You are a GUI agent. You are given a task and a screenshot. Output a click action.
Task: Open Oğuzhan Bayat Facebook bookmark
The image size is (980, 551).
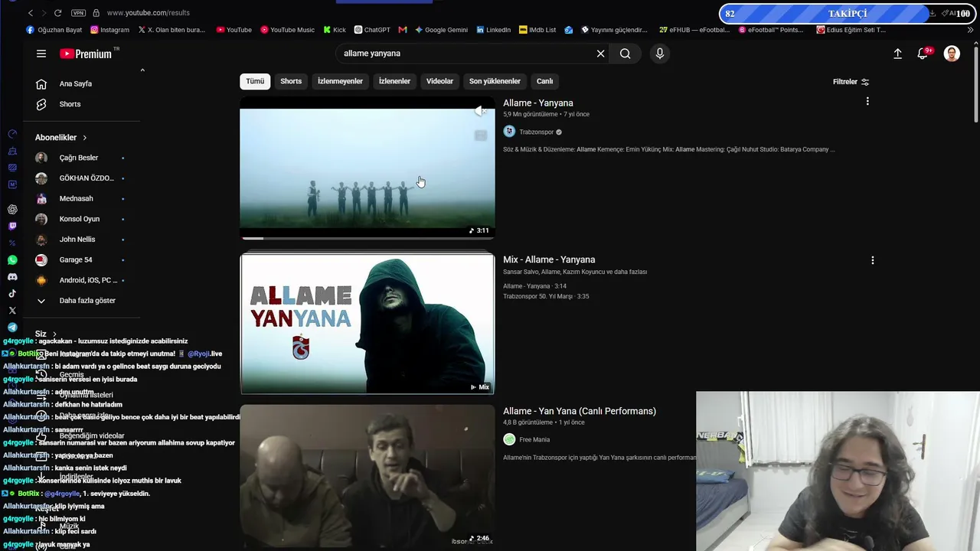54,30
